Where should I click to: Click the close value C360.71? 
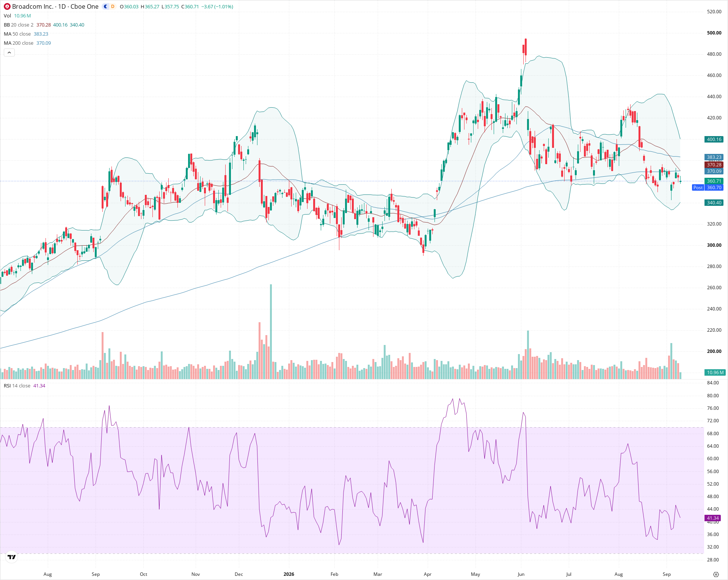190,7
